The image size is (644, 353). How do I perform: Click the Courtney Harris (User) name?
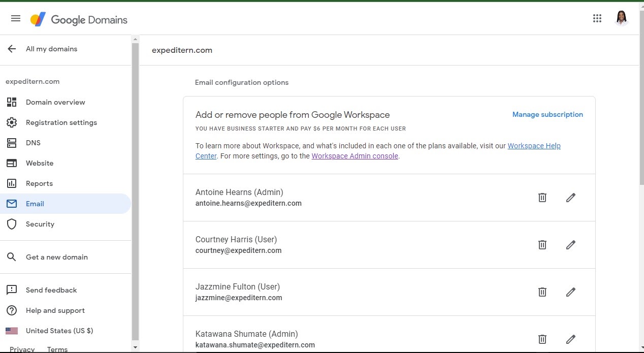236,239
